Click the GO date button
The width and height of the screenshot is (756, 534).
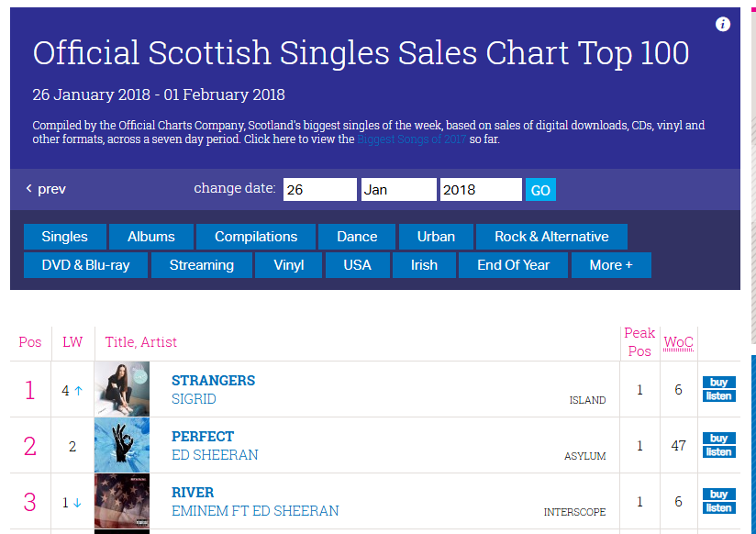pyautogui.click(x=540, y=190)
